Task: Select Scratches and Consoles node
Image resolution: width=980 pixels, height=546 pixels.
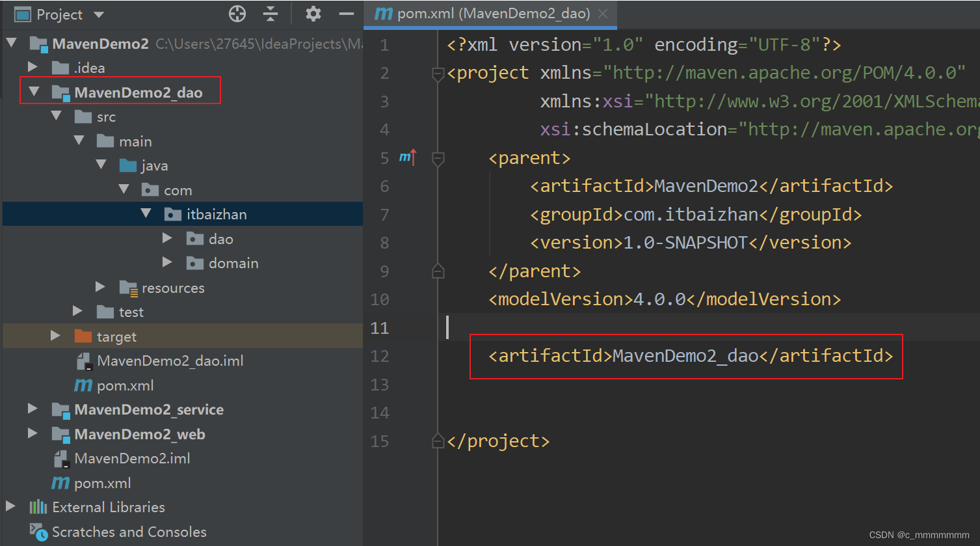Action: click(x=129, y=532)
